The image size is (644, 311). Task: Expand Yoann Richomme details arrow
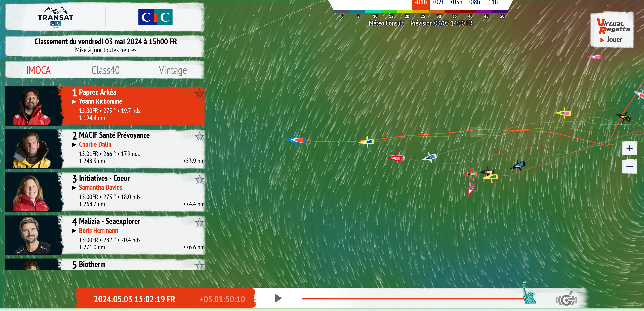click(74, 102)
